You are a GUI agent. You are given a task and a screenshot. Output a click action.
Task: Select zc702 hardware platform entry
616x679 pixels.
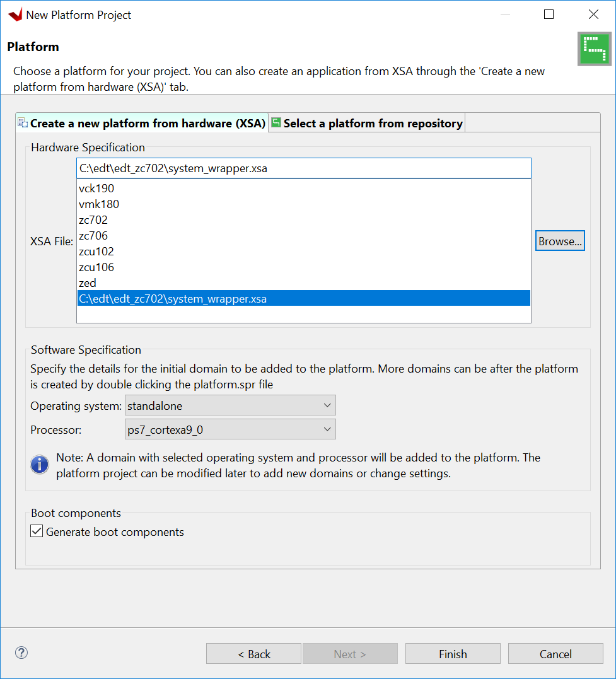93,220
